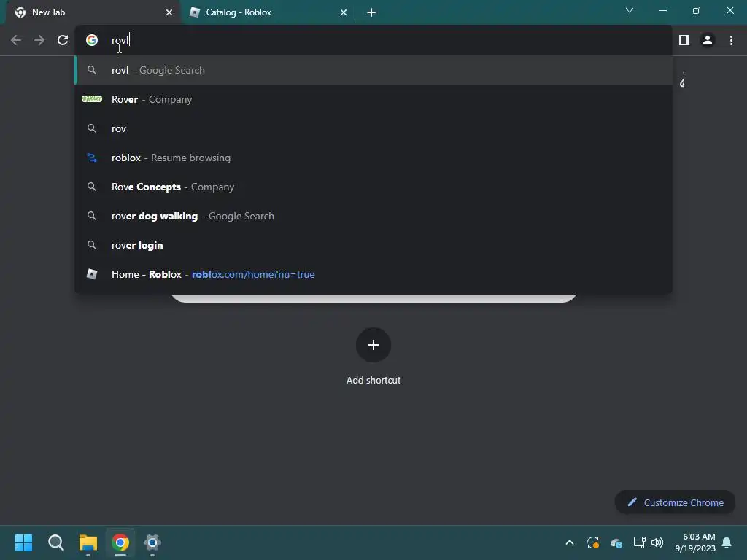Click the OneDrive cloud tray icon
Screen dimensions: 747x560
616,542
